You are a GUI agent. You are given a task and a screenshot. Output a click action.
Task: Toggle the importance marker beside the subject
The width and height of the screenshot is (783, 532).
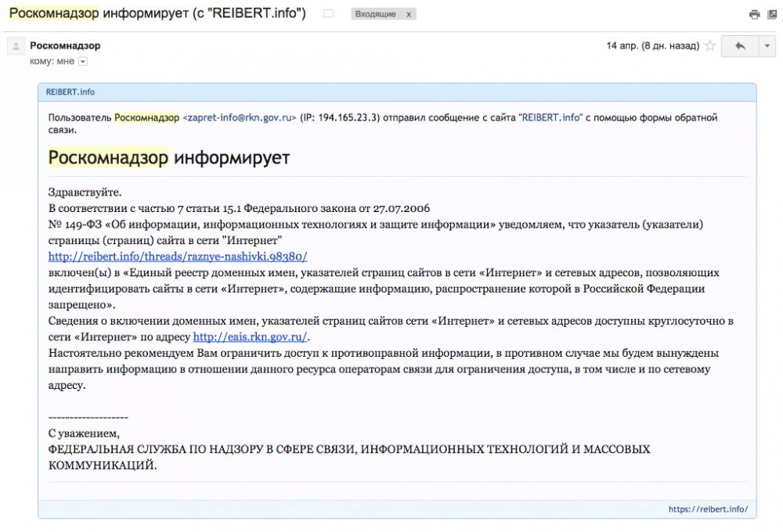coord(328,14)
